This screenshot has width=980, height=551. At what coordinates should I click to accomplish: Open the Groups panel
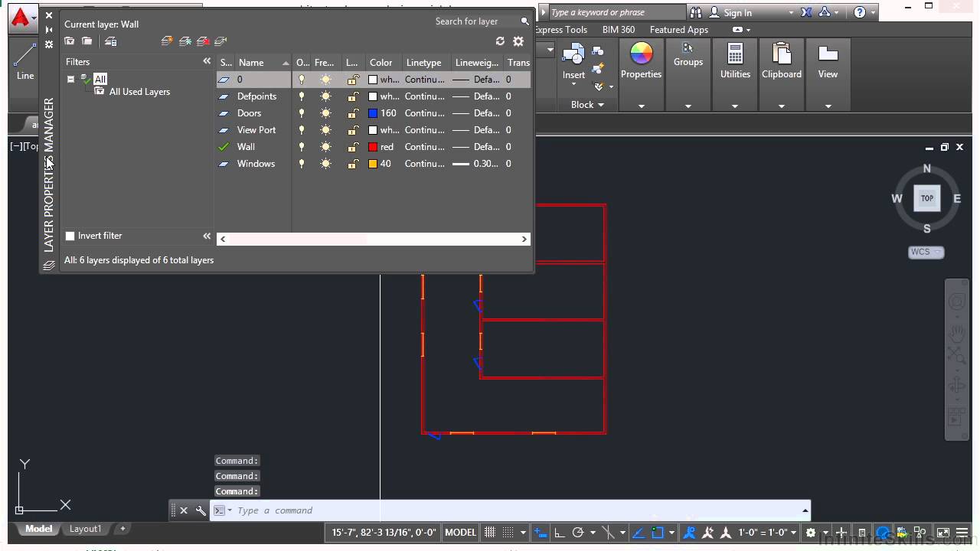coord(688,55)
